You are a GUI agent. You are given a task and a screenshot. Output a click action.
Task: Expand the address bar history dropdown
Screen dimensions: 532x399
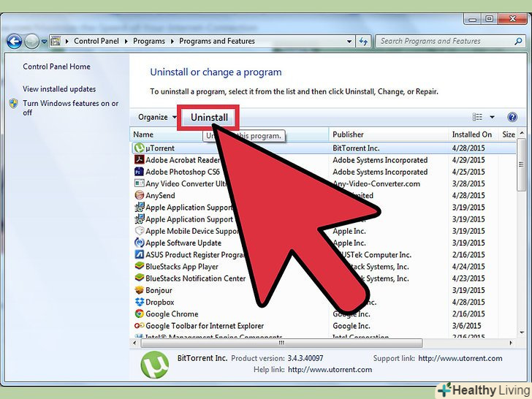coord(349,42)
